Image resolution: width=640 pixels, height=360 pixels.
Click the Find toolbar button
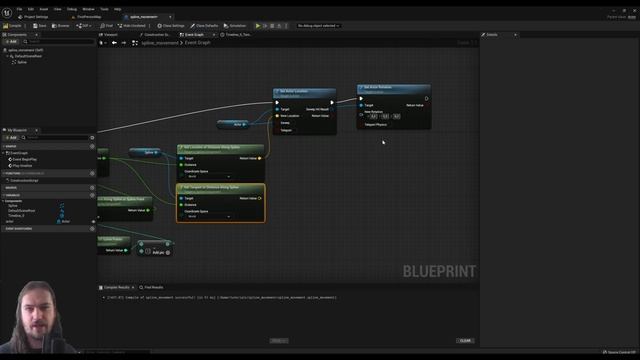(x=107, y=26)
